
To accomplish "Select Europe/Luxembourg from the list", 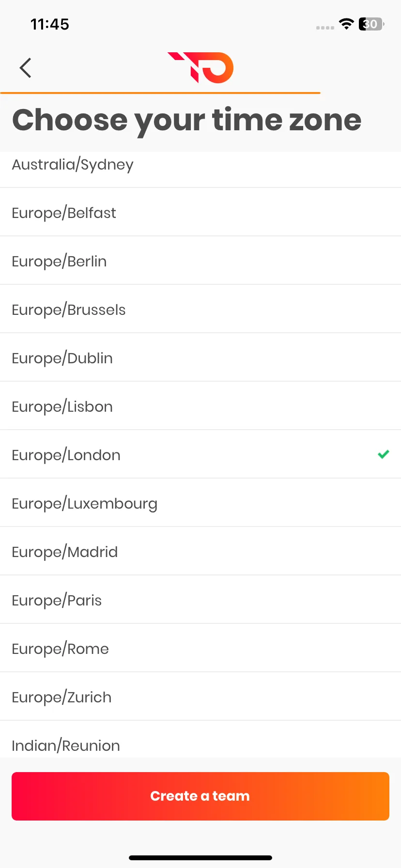I will tap(200, 503).
